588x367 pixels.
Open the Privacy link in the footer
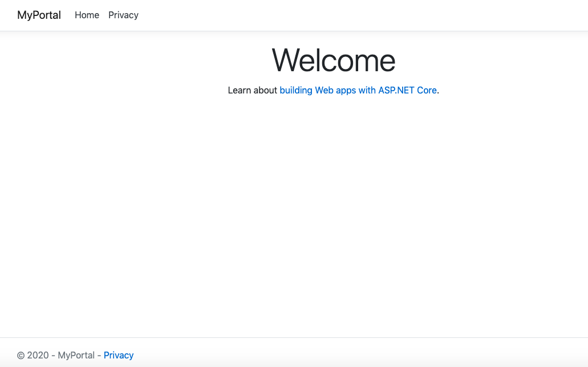[x=119, y=355]
